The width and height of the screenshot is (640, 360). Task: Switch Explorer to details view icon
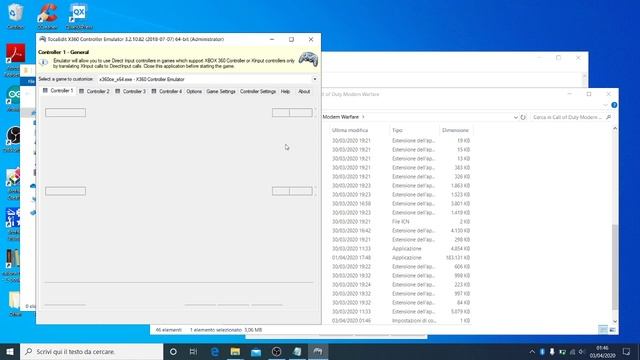coord(603,330)
